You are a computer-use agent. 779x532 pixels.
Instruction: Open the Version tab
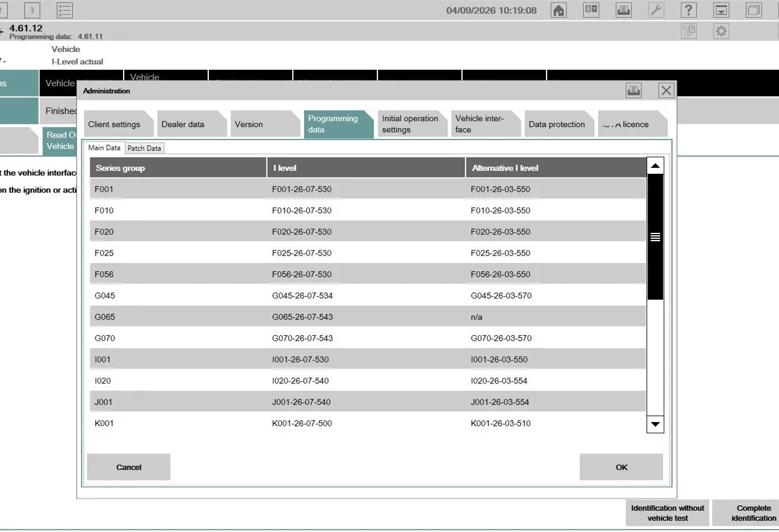[x=265, y=124]
